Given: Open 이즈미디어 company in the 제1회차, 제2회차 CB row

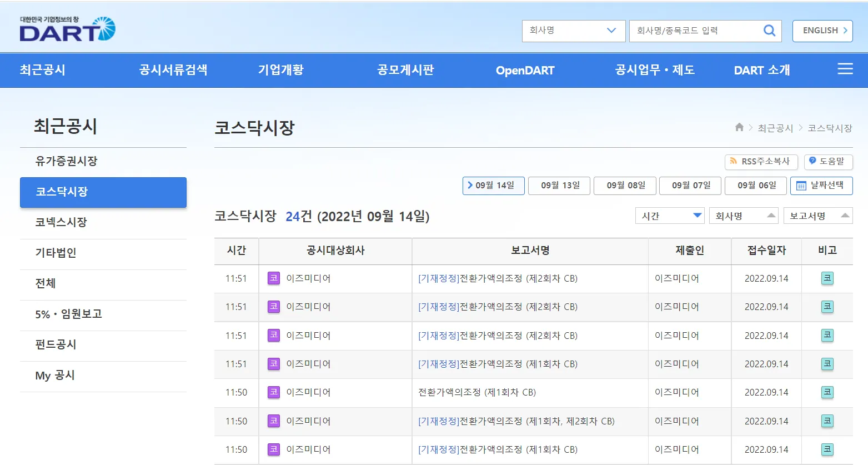Looking at the screenshot, I should 308,421.
